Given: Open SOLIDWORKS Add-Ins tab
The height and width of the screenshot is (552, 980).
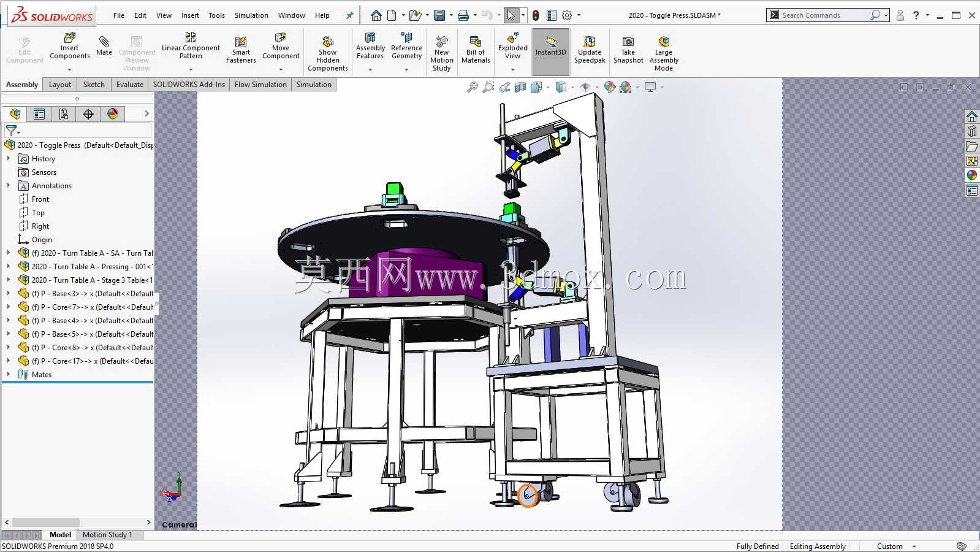Looking at the screenshot, I should [x=189, y=85].
